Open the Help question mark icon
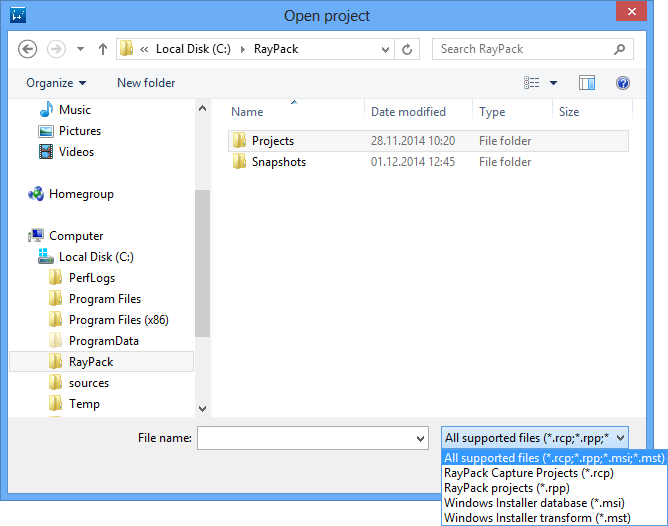The height and width of the screenshot is (526, 668). 623,83
